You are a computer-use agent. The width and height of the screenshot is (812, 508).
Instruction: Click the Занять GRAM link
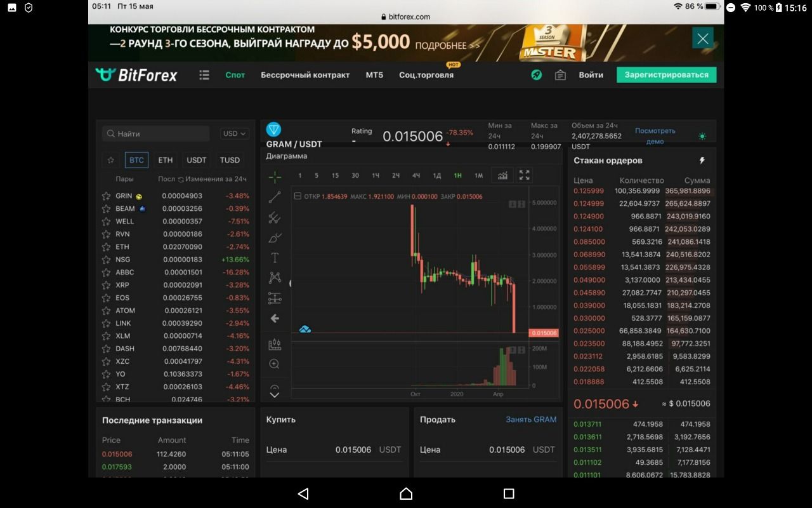click(x=531, y=420)
